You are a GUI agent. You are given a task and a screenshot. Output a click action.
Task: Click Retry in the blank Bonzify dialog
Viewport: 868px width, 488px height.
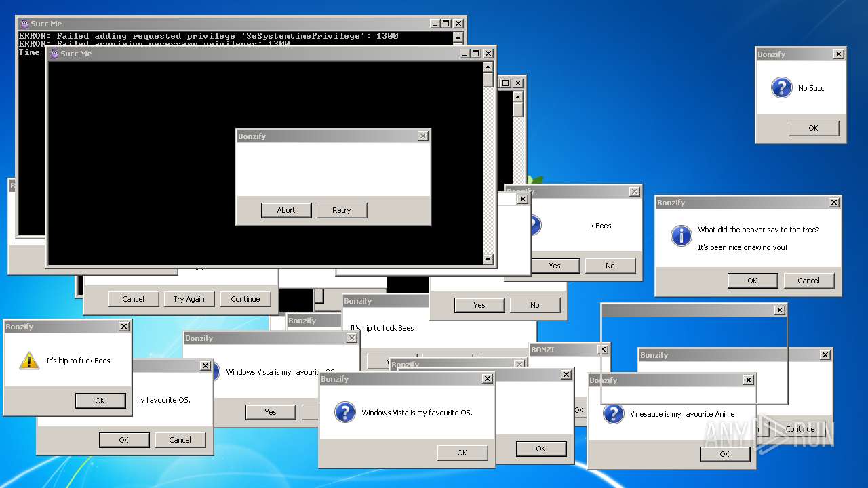tap(342, 210)
